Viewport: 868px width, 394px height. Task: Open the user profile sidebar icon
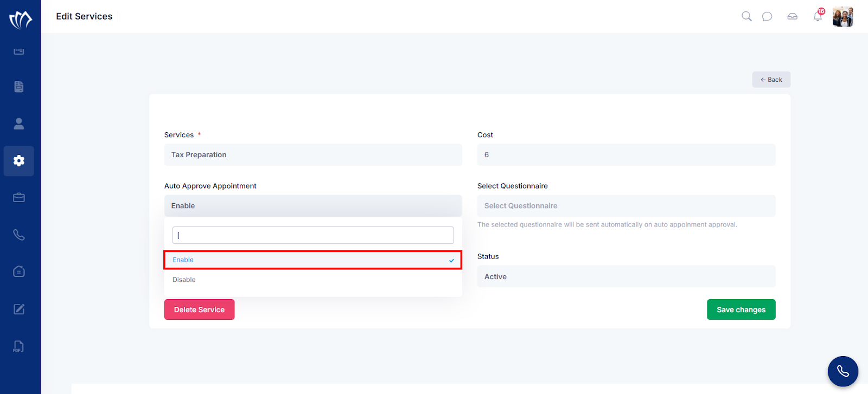19,124
